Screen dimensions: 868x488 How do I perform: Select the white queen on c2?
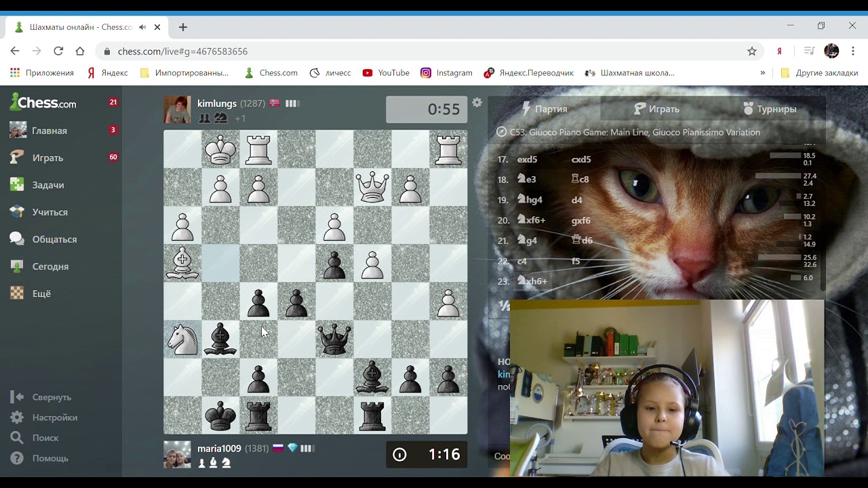[x=372, y=187]
